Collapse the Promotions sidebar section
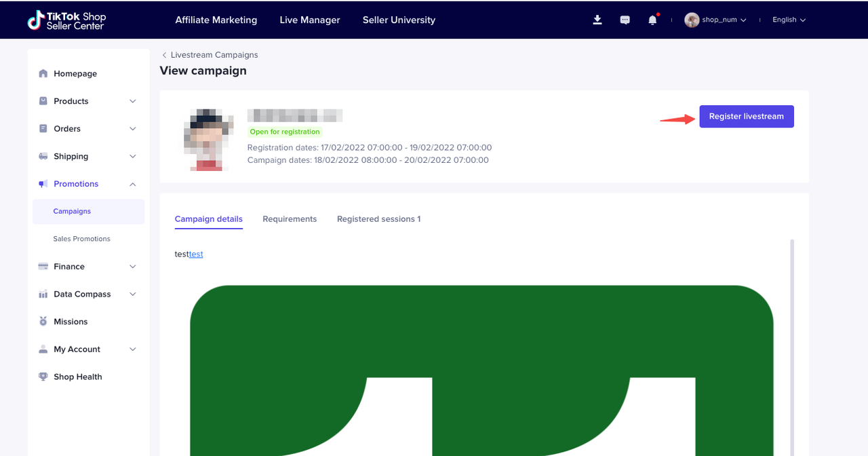The height and width of the screenshot is (456, 868). (133, 184)
